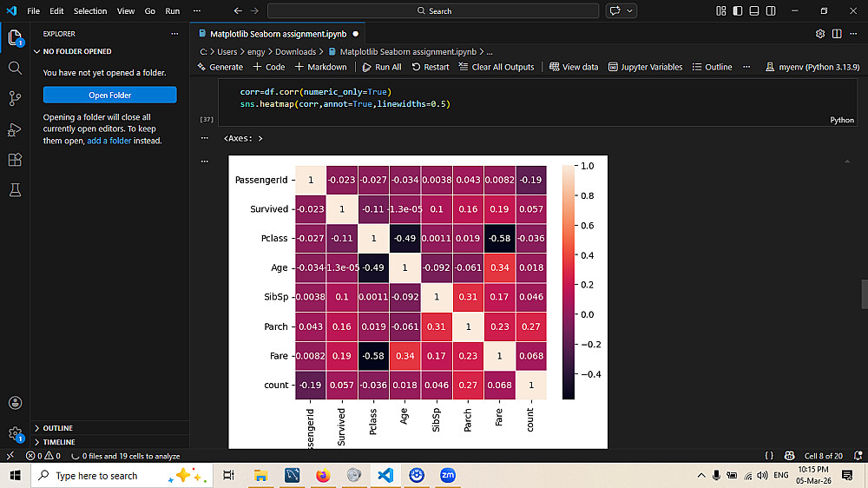Open Copilot status icon in status bar

point(789,457)
